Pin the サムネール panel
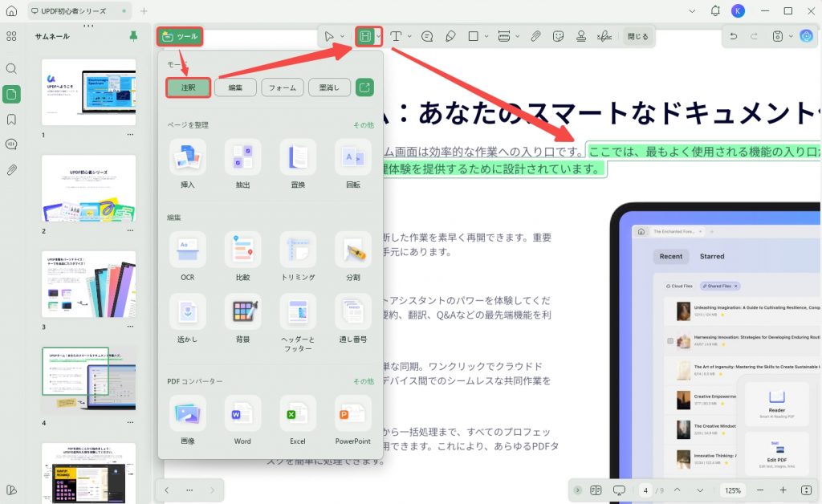This screenshot has width=822, height=504. [x=133, y=35]
